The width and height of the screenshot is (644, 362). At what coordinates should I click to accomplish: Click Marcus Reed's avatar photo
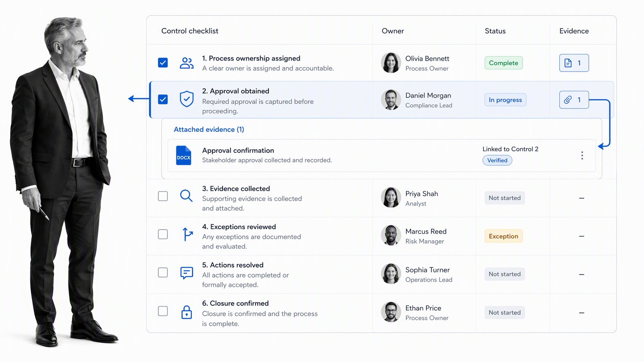click(391, 235)
